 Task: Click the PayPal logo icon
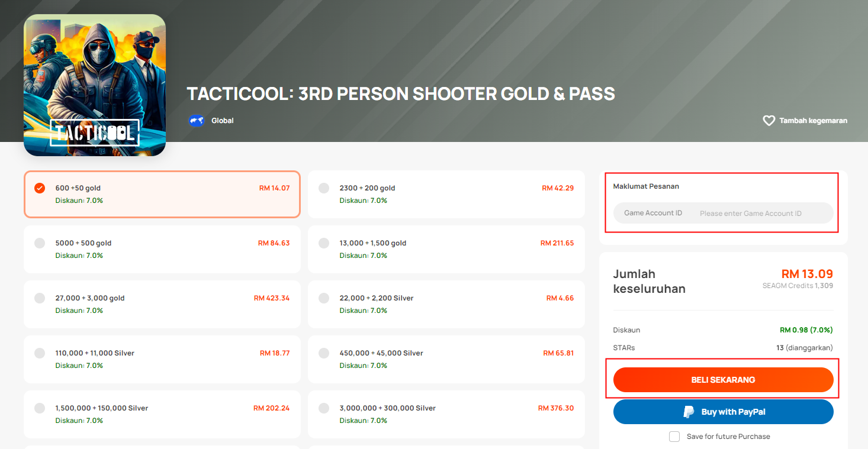(x=689, y=412)
